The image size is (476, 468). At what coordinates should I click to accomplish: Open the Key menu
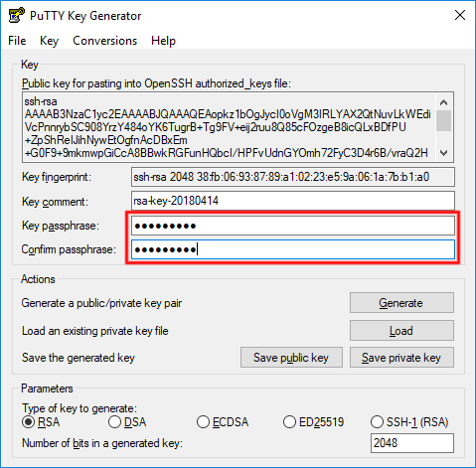[x=49, y=41]
